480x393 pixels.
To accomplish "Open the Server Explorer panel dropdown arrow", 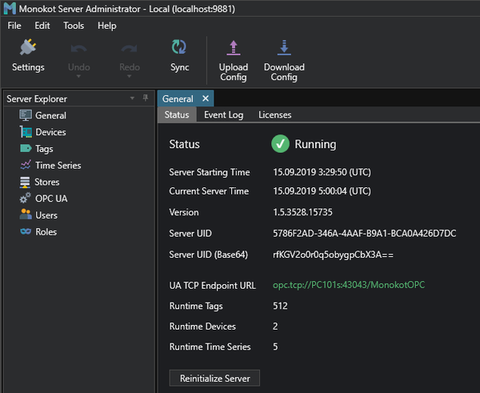I will (x=132, y=98).
